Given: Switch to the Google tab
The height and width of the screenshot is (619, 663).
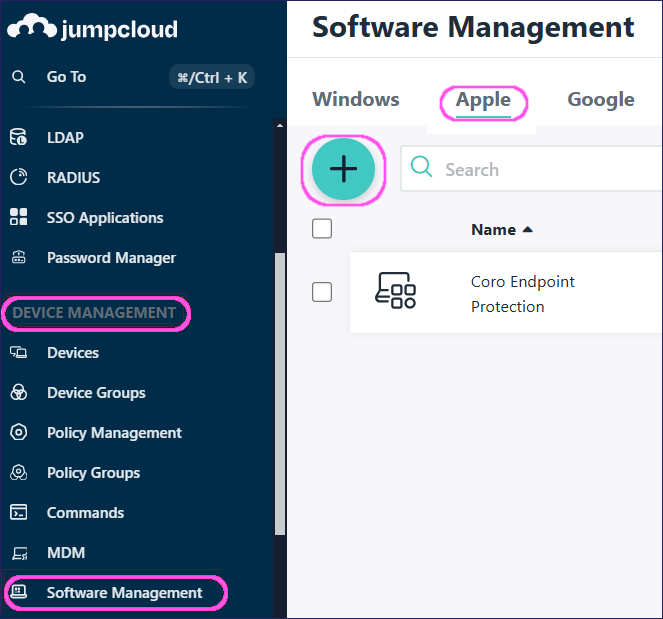Looking at the screenshot, I should [x=600, y=99].
